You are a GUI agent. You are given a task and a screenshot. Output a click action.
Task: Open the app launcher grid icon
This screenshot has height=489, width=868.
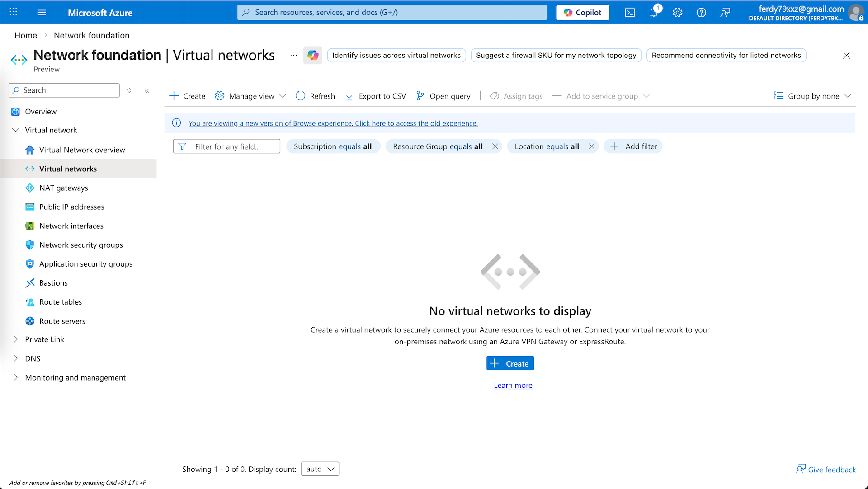14,12
